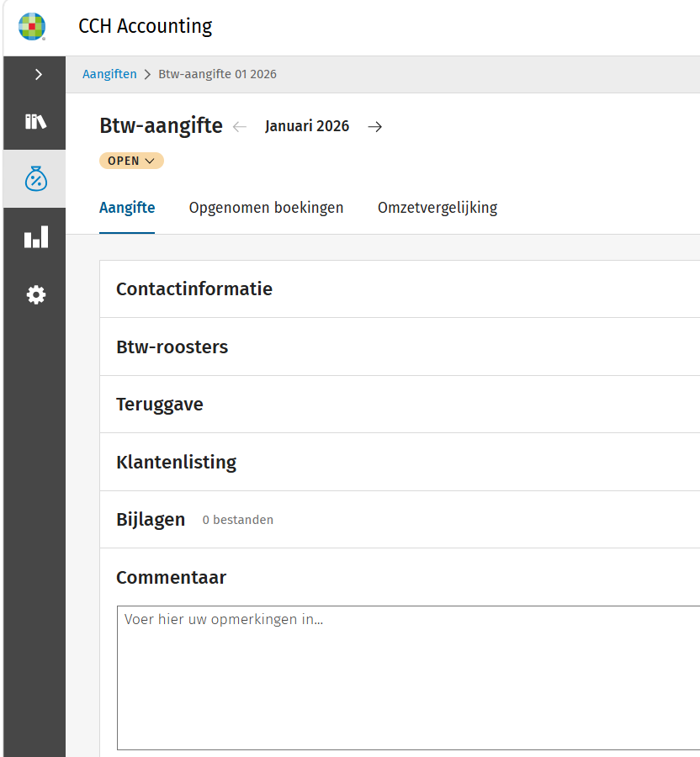Select the tax percent bag sidebar icon
This screenshot has width=700, height=757.
[x=35, y=178]
